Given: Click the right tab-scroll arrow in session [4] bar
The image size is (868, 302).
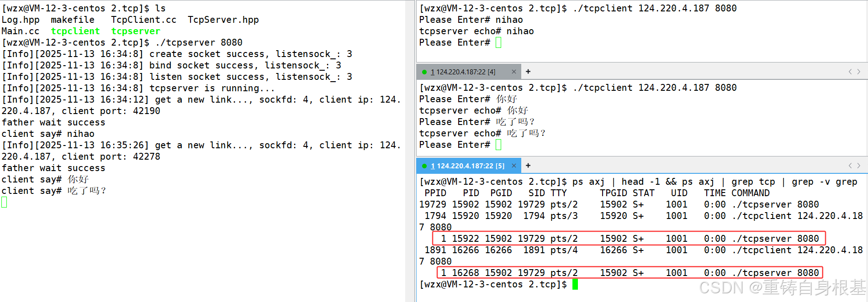Looking at the screenshot, I should click(858, 72).
